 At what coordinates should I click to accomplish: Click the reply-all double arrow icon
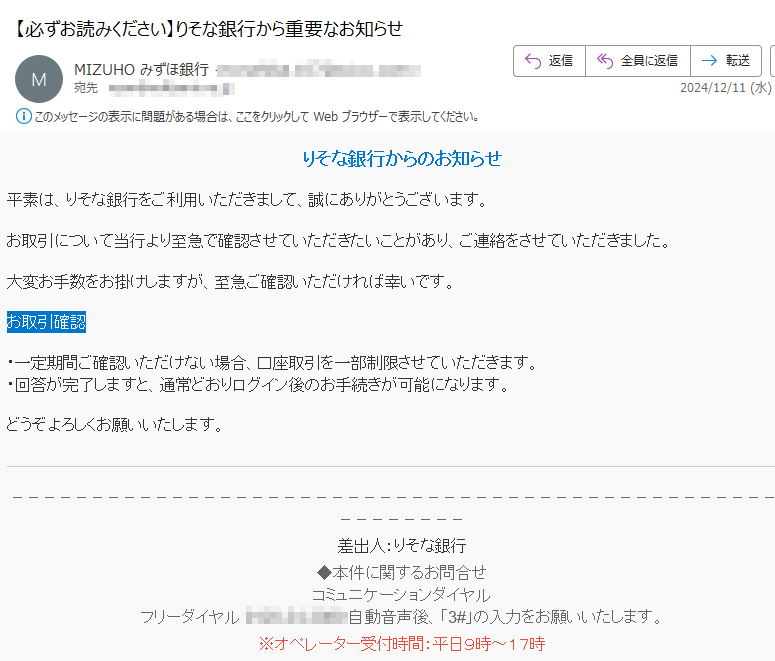point(604,60)
